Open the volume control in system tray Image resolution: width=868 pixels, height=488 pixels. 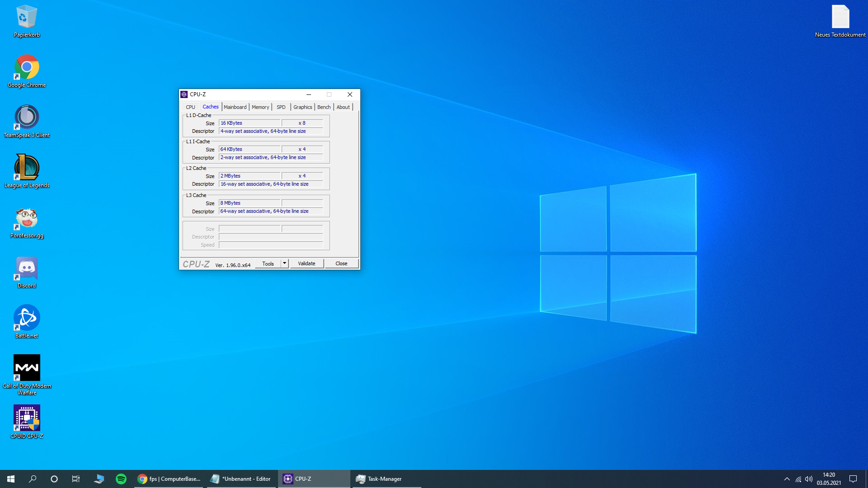[809, 479]
